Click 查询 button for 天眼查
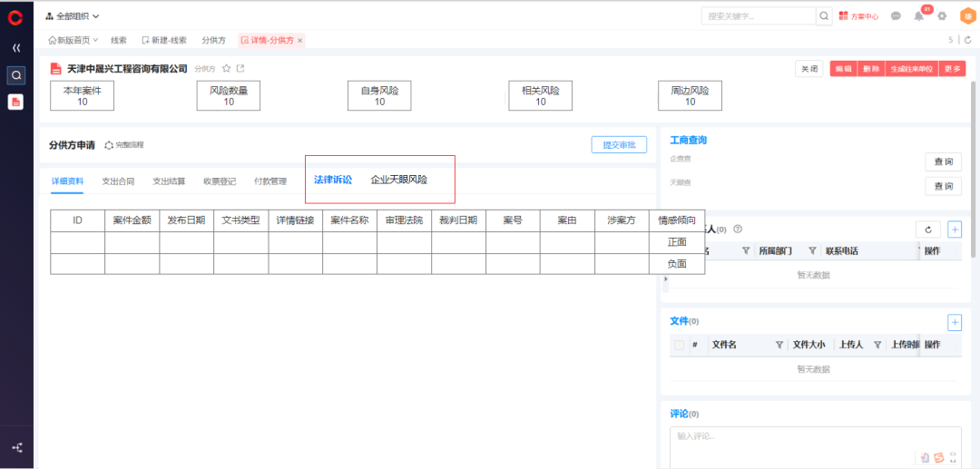 click(x=943, y=186)
